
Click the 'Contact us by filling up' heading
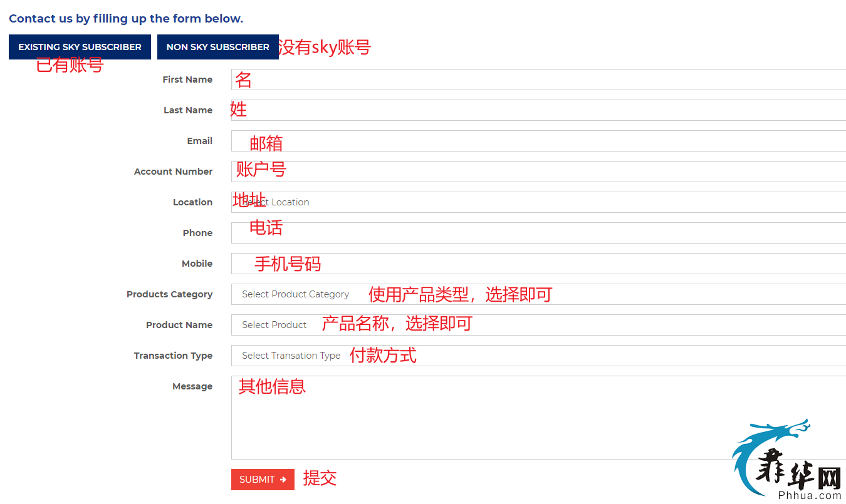point(126,19)
